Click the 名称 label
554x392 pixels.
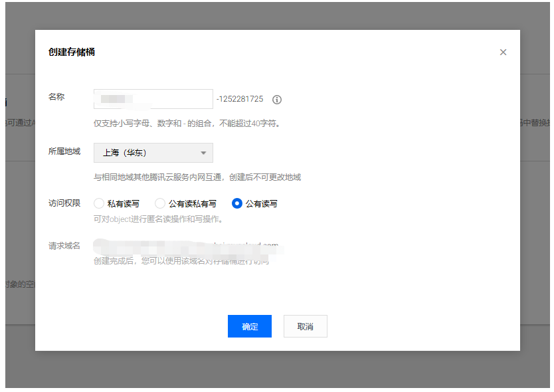coord(56,97)
